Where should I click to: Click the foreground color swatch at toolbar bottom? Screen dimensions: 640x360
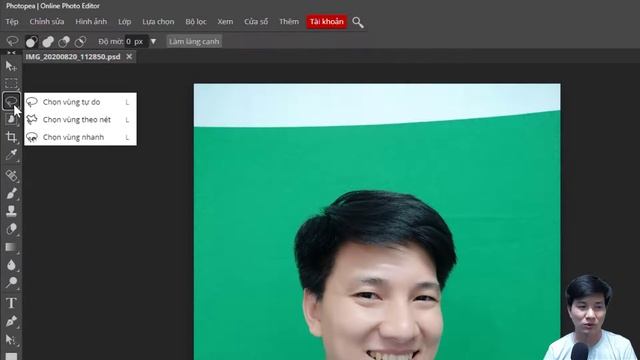coord(11,356)
